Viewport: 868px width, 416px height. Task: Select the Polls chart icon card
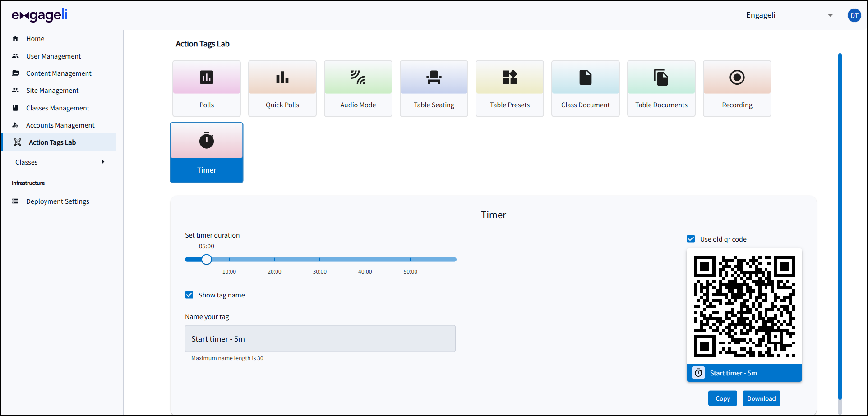click(x=207, y=78)
